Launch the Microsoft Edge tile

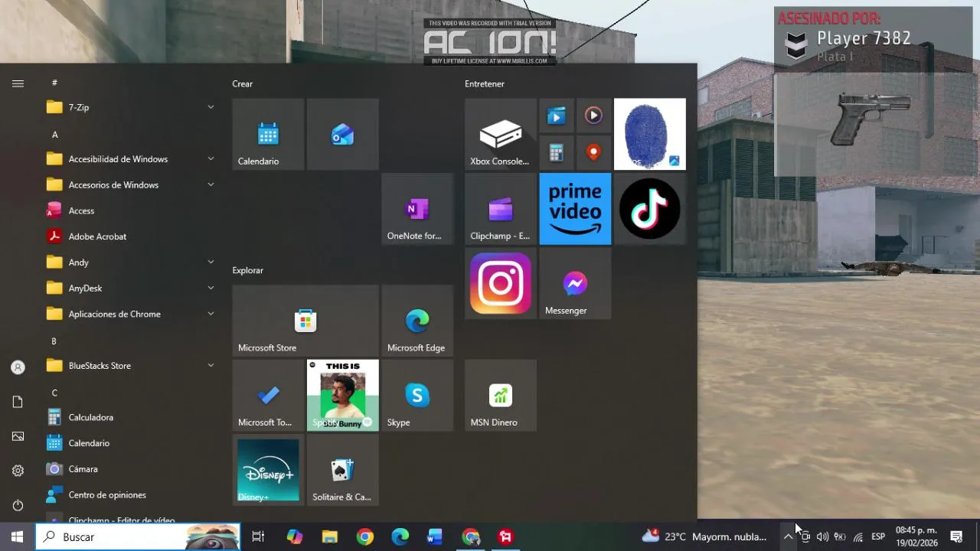tap(417, 321)
